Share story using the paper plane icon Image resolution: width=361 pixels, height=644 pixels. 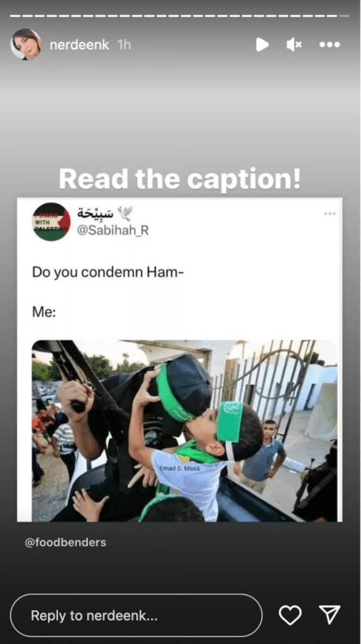tap(330, 615)
